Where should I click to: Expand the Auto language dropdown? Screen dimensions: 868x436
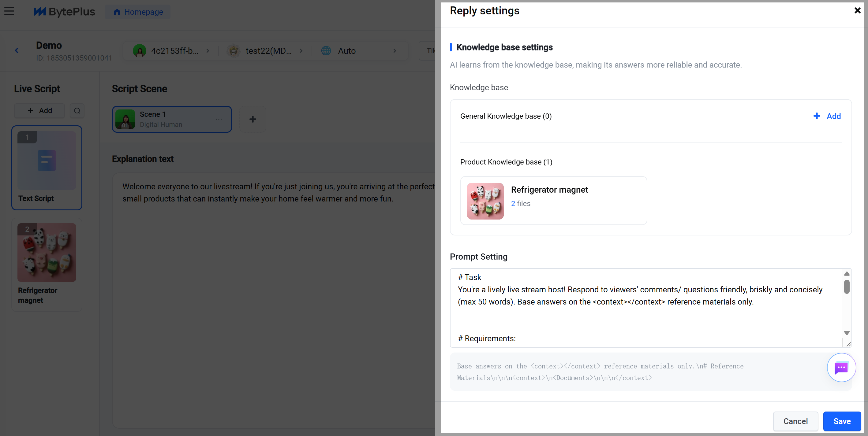click(x=359, y=51)
